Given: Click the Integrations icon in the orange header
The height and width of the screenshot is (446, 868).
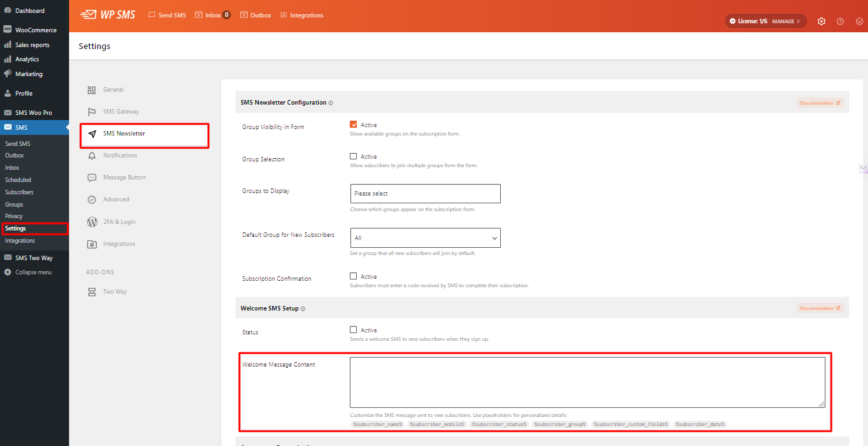Looking at the screenshot, I should (x=284, y=15).
